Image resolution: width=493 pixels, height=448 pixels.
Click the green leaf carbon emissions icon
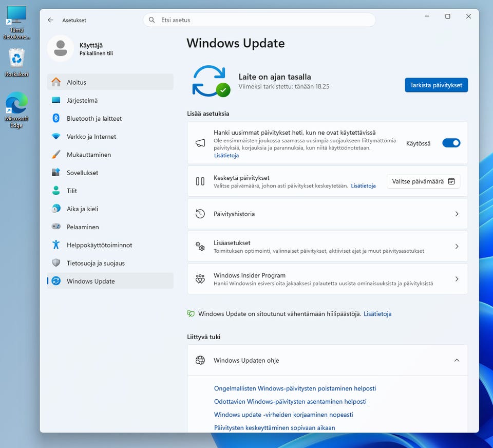click(x=191, y=313)
